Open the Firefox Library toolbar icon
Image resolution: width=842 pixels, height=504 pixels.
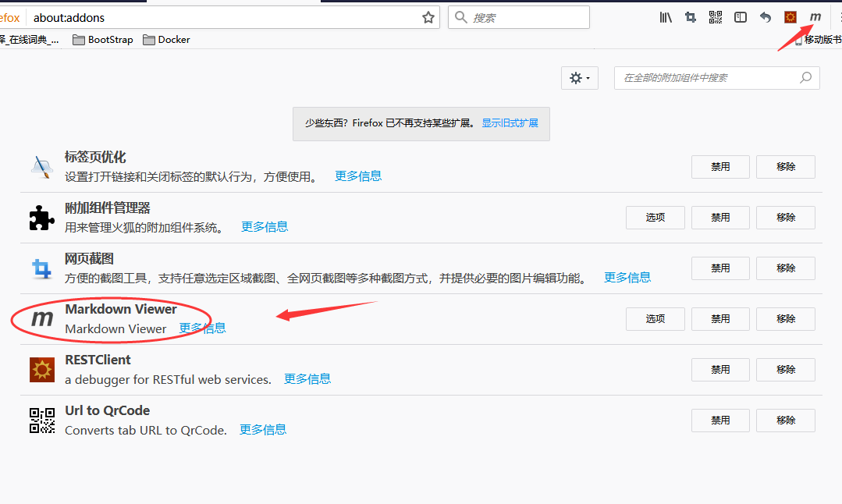click(x=665, y=16)
